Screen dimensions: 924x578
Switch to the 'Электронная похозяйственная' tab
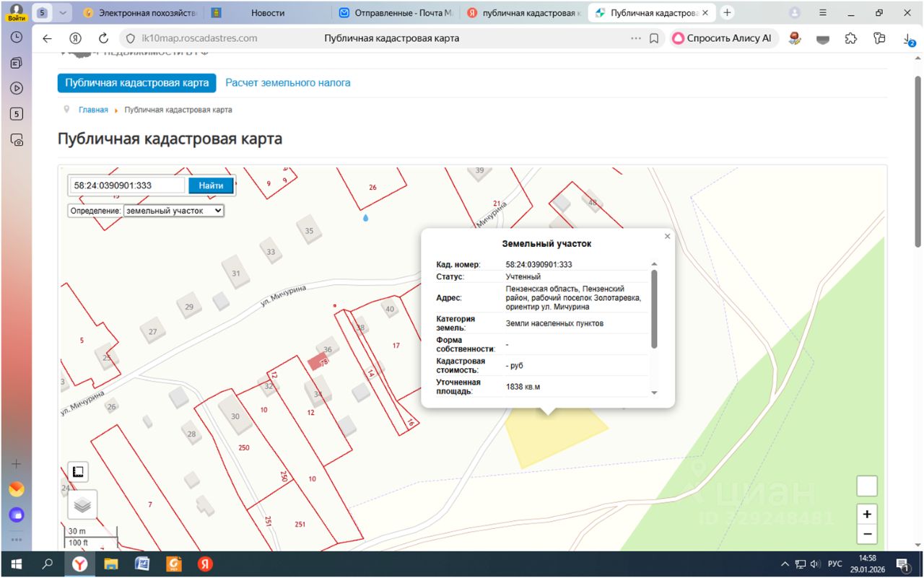[141, 13]
